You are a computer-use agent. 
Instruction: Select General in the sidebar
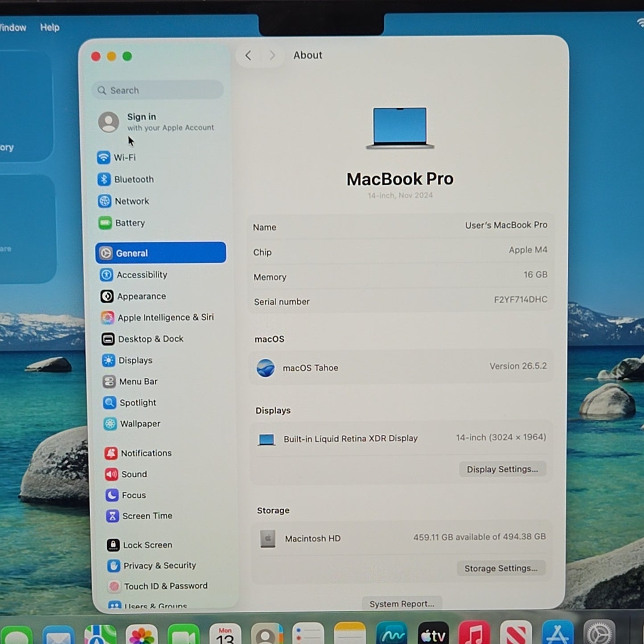pyautogui.click(x=161, y=253)
